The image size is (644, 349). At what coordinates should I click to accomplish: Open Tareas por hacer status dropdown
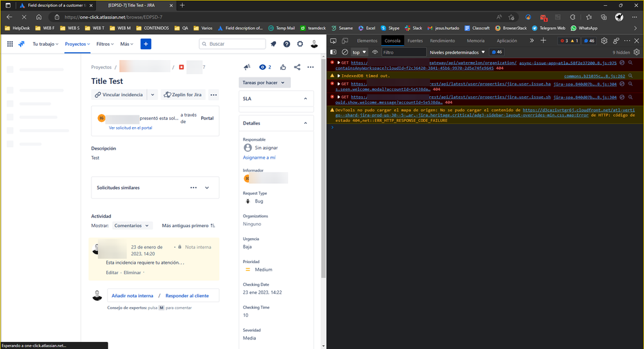[x=264, y=83]
